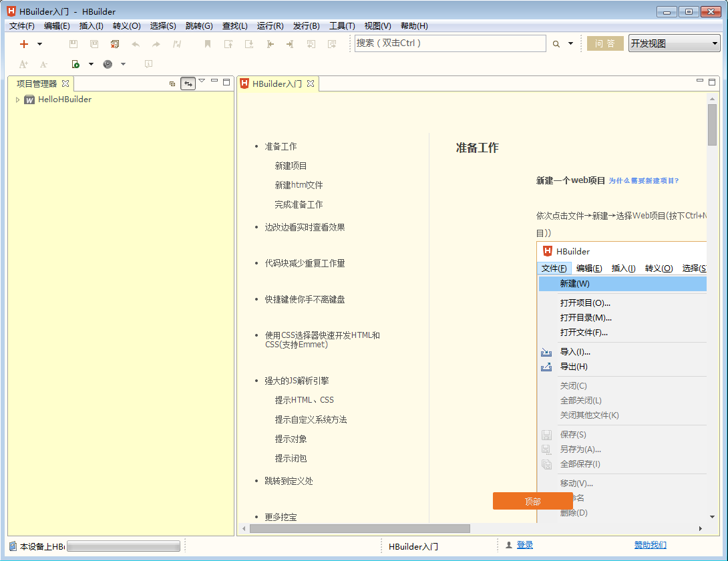This screenshot has width=728, height=561.
Task: Click the orange 顶部 button
Action: point(532,501)
